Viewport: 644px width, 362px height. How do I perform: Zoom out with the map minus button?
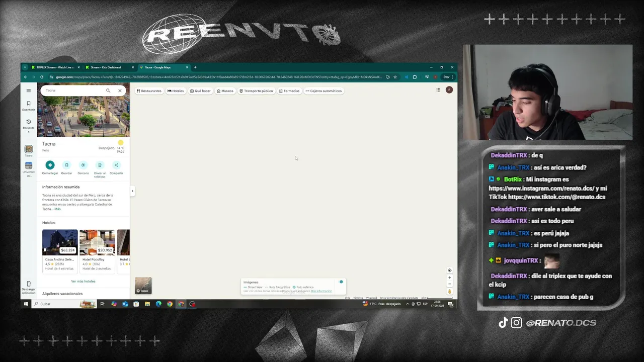[x=450, y=284]
